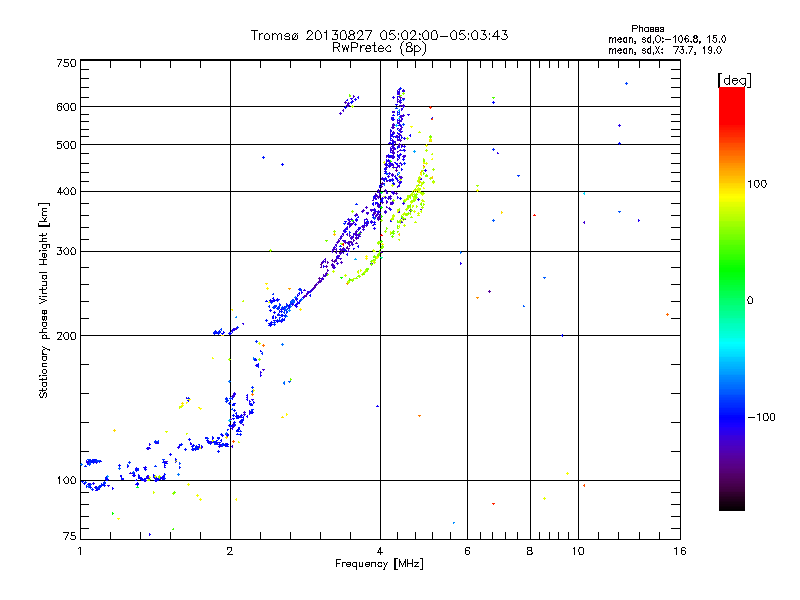Click the '0' colorbar tick label
The width and height of the screenshot is (800, 600).
click(x=750, y=301)
